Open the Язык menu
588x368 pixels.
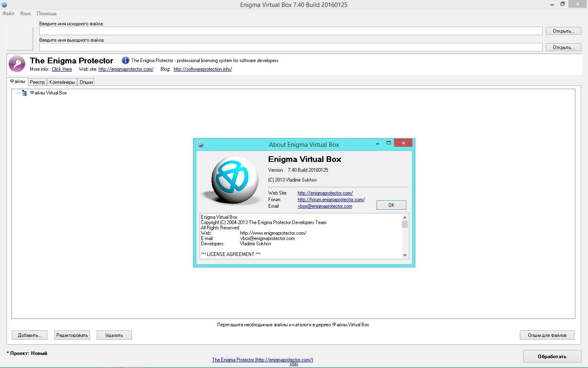click(25, 13)
